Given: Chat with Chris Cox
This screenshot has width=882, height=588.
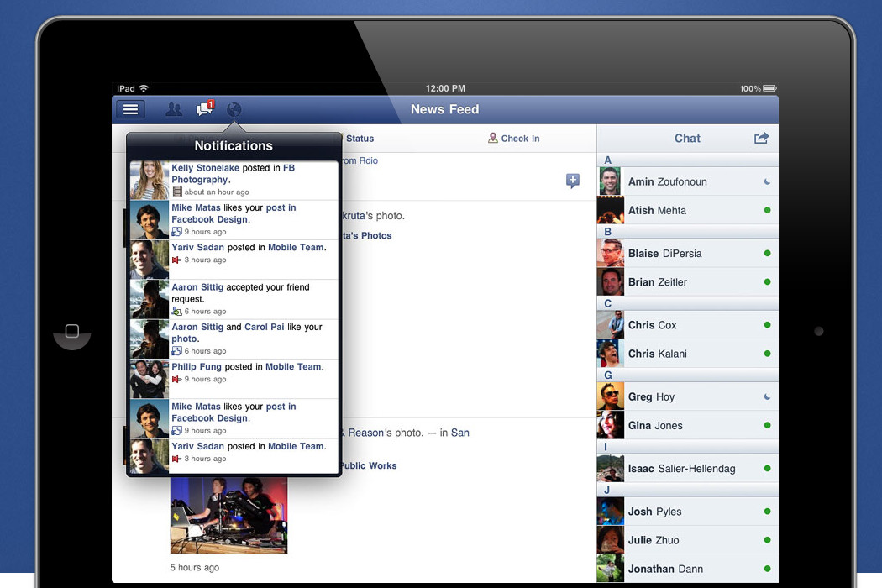Looking at the screenshot, I should pos(687,325).
